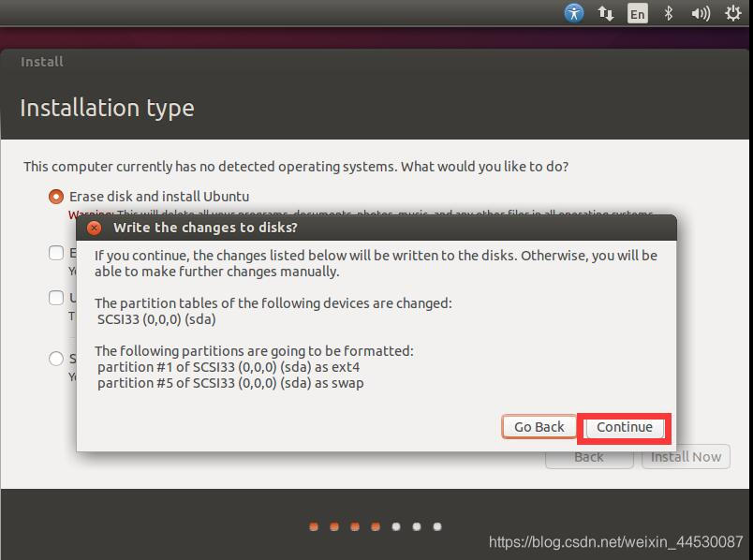Open the accessibility menu icon
The height and width of the screenshot is (560, 753).
click(x=574, y=13)
